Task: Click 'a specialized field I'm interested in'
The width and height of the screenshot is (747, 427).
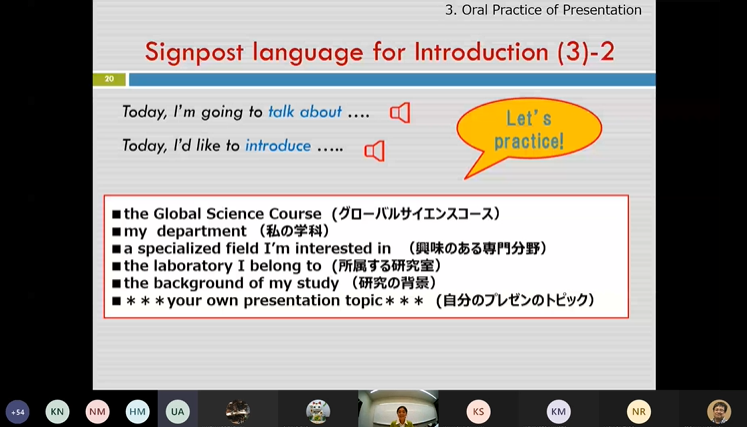Action: (257, 248)
